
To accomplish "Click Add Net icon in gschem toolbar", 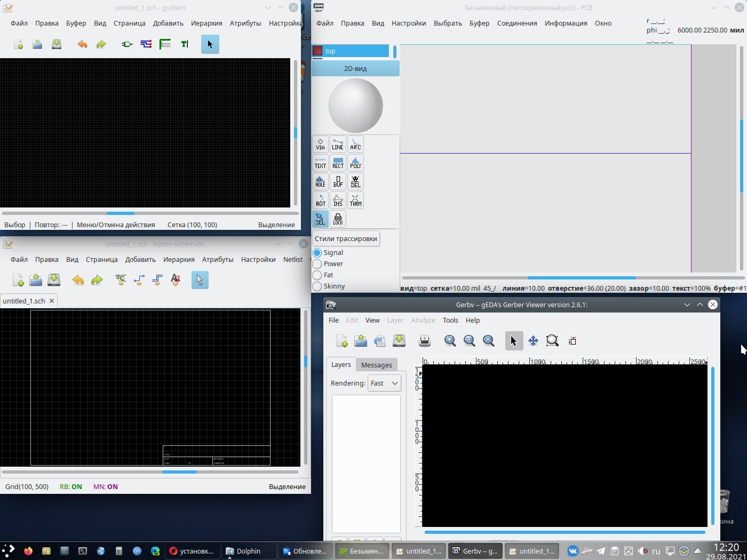I will pyautogui.click(x=146, y=44).
